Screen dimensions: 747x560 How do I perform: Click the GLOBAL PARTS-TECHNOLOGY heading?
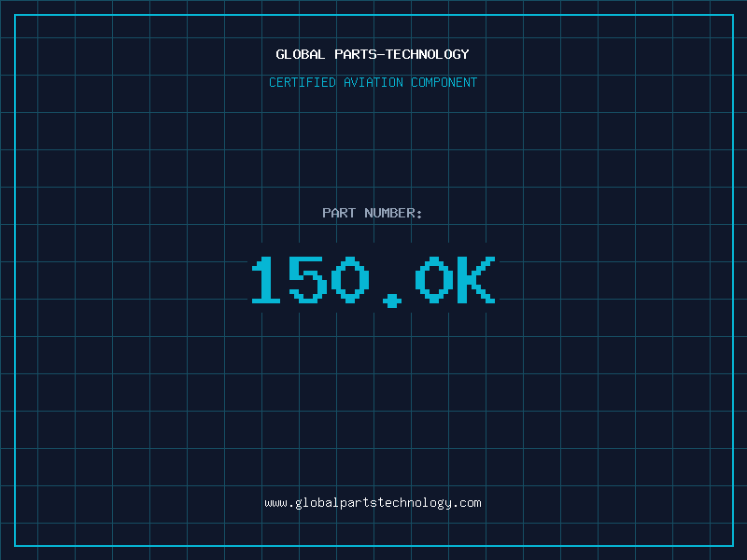[373, 54]
